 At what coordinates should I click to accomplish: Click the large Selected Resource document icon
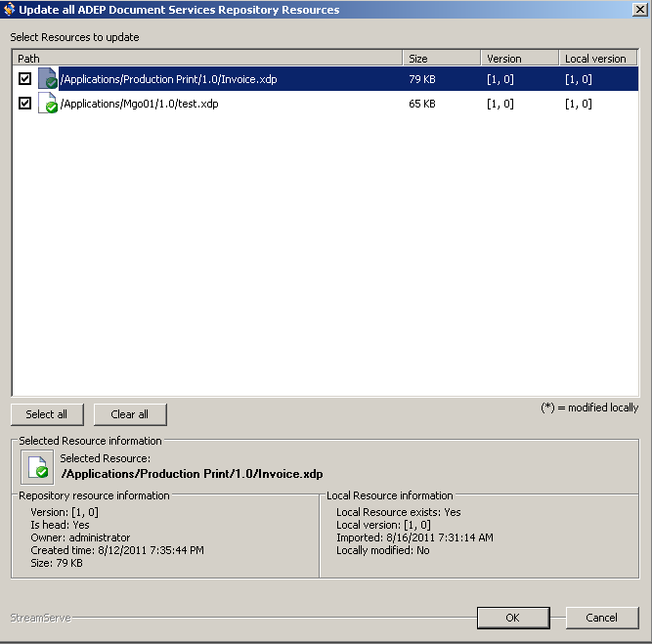tap(37, 467)
